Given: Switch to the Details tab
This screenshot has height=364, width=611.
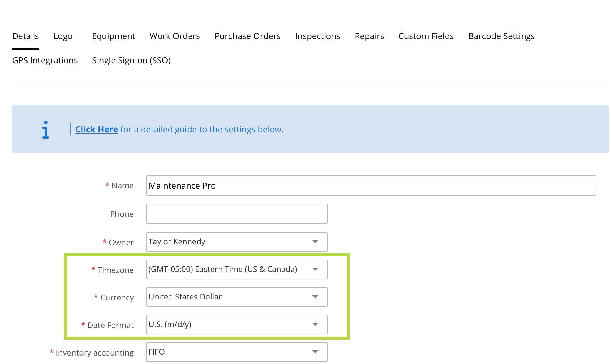Looking at the screenshot, I should tap(25, 36).
